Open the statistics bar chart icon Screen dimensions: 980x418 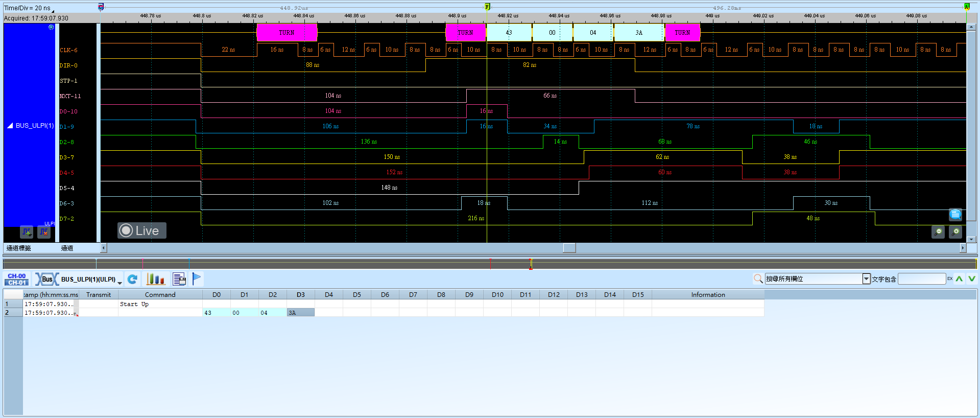(x=156, y=279)
